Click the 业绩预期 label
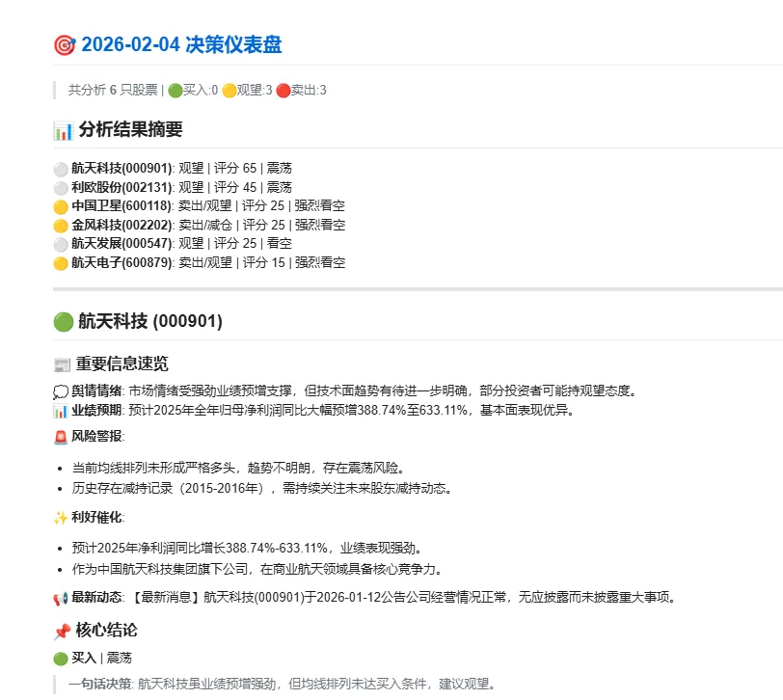The height and width of the screenshot is (700, 783). pos(96,410)
